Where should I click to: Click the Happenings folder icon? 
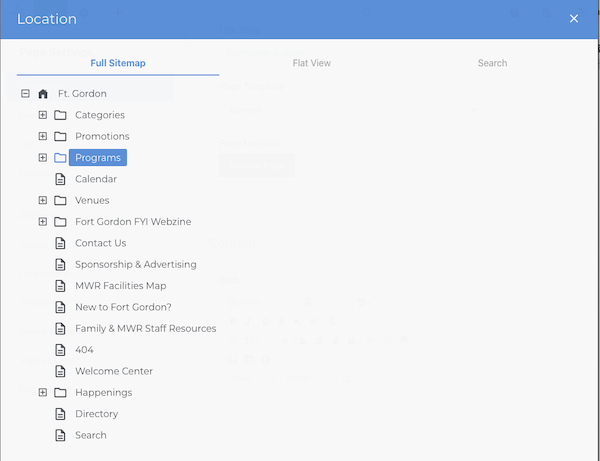click(x=60, y=393)
